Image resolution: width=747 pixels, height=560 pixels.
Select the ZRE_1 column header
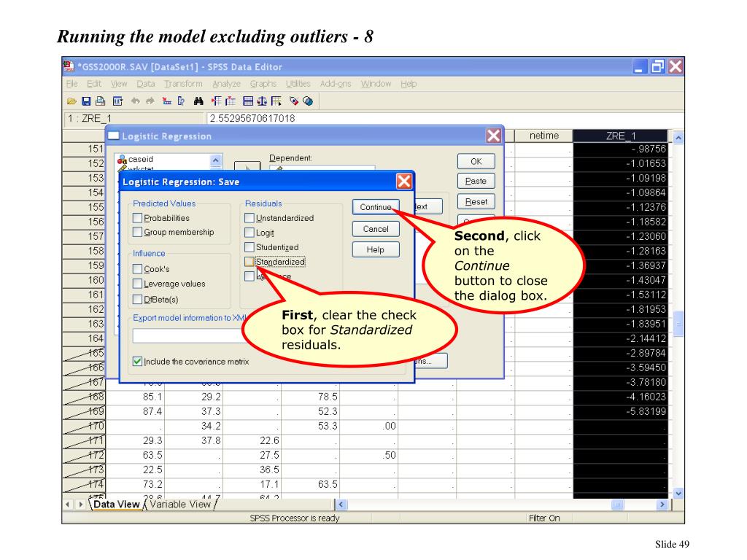(x=620, y=136)
